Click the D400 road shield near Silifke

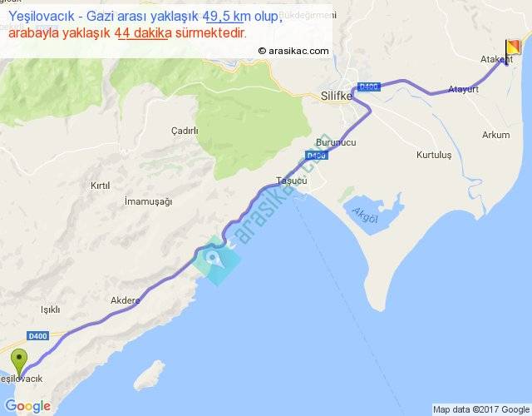[x=369, y=87]
